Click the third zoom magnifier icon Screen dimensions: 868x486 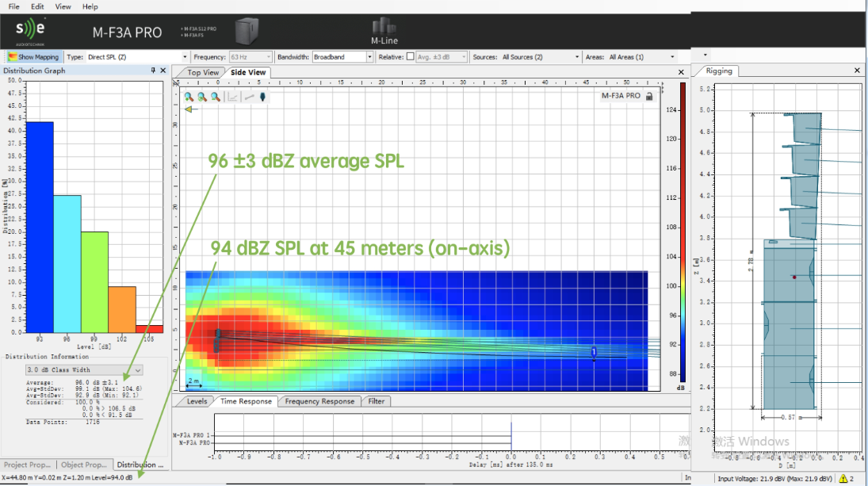(x=215, y=97)
